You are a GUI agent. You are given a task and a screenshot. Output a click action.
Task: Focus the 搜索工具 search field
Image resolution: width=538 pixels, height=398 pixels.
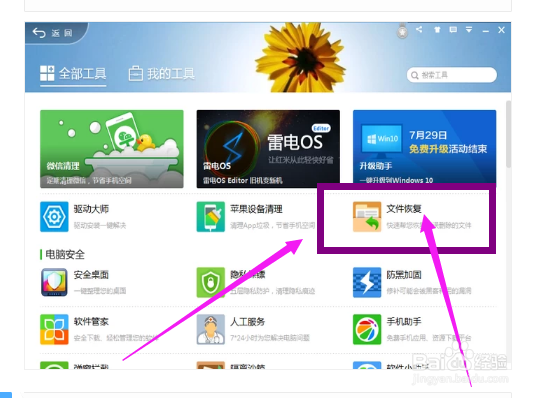point(452,75)
